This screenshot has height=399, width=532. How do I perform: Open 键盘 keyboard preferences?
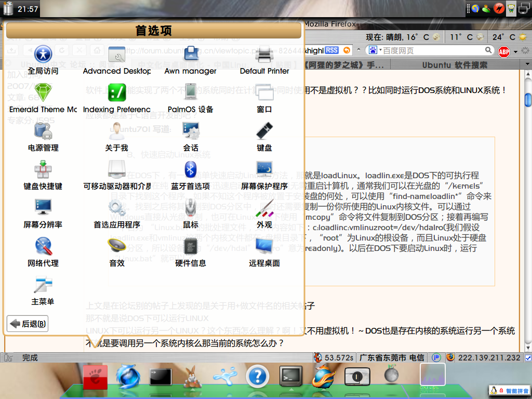(x=264, y=137)
